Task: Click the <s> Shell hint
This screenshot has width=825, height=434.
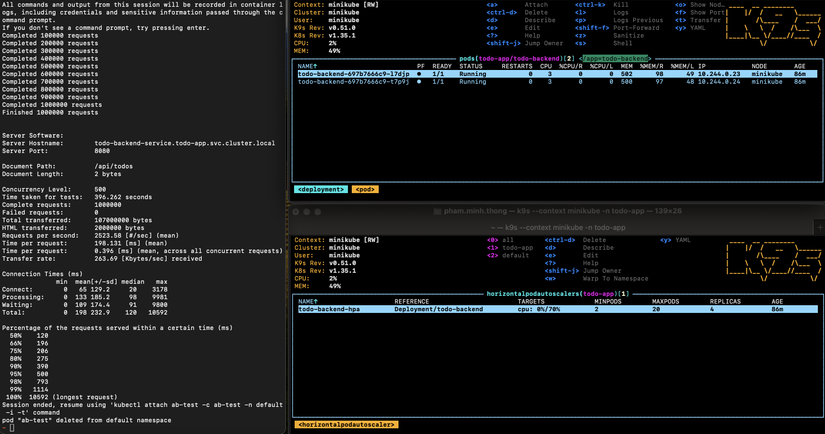Action: [603, 43]
